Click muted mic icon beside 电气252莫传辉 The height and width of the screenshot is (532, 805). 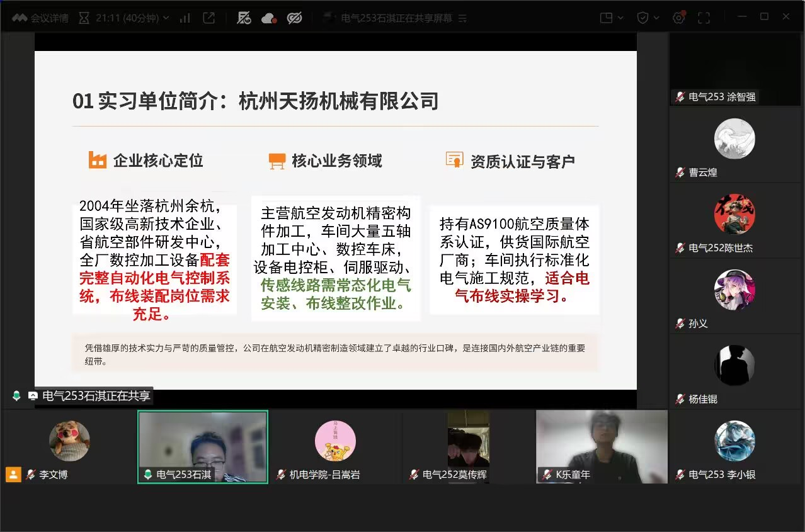[x=413, y=475]
